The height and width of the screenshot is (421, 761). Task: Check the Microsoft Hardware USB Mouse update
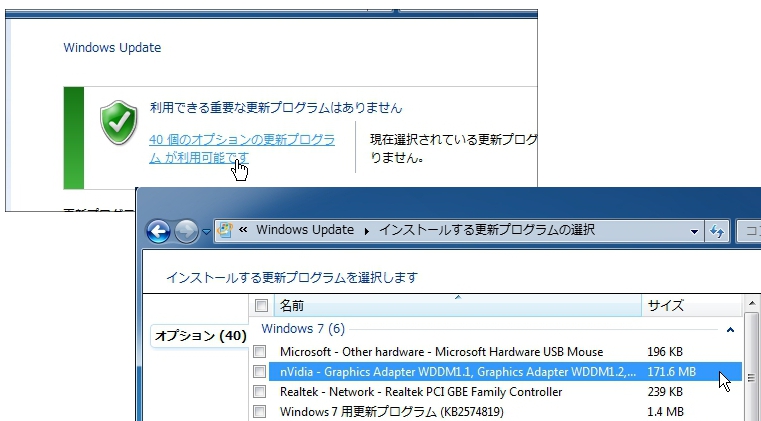tap(260, 352)
